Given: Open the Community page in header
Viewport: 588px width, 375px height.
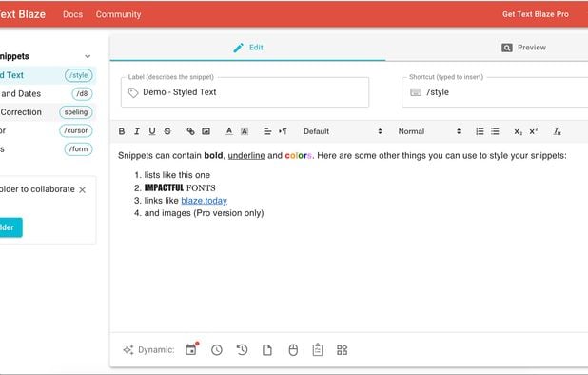Looking at the screenshot, I should click(x=119, y=14).
